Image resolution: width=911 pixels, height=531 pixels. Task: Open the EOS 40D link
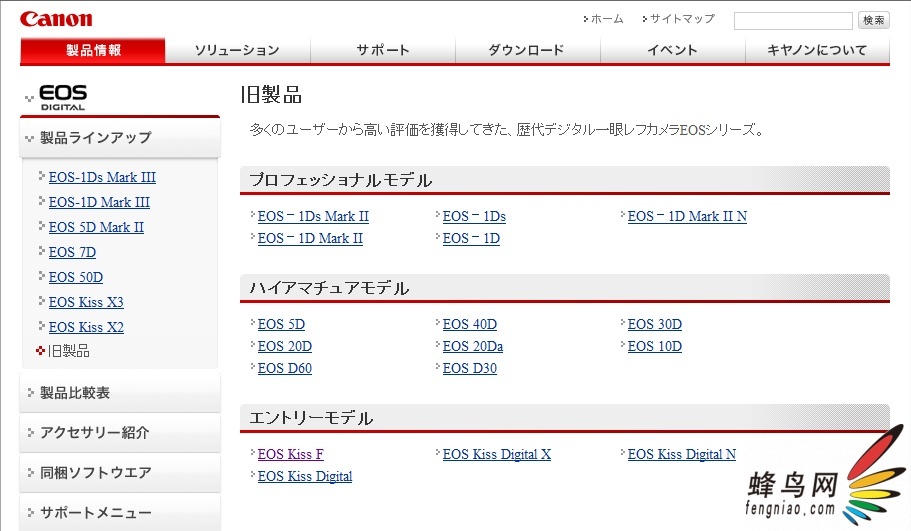(x=469, y=324)
